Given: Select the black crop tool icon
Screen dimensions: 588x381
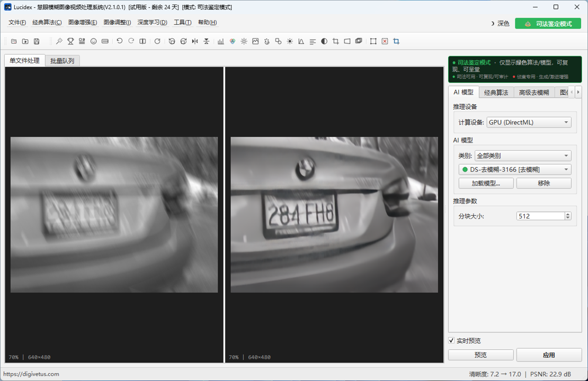Looking at the screenshot, I should [336, 41].
